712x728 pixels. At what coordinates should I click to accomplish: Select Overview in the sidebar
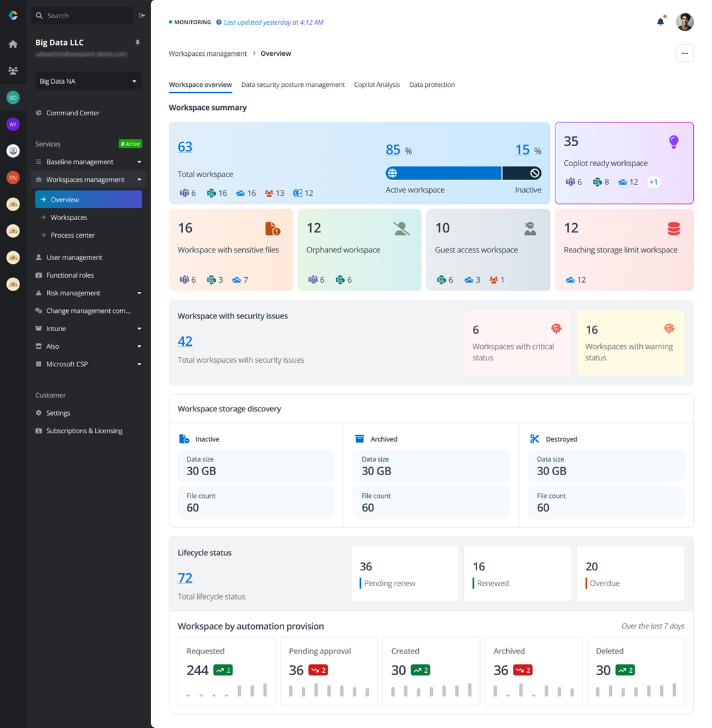pyautogui.click(x=89, y=200)
